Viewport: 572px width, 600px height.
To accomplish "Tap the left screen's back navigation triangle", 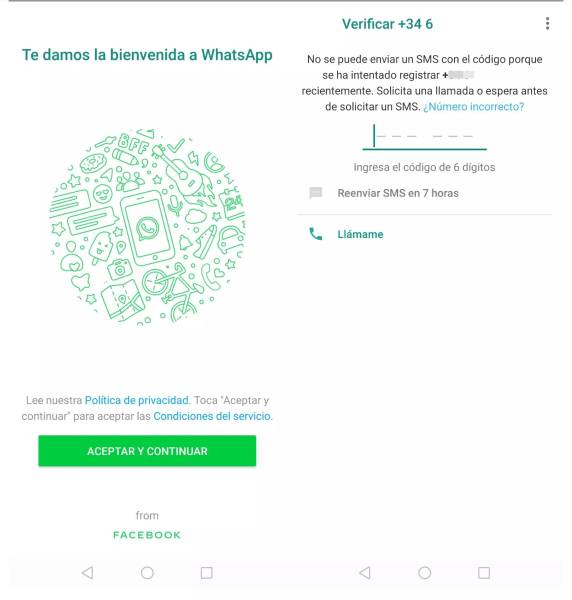I will [88, 572].
